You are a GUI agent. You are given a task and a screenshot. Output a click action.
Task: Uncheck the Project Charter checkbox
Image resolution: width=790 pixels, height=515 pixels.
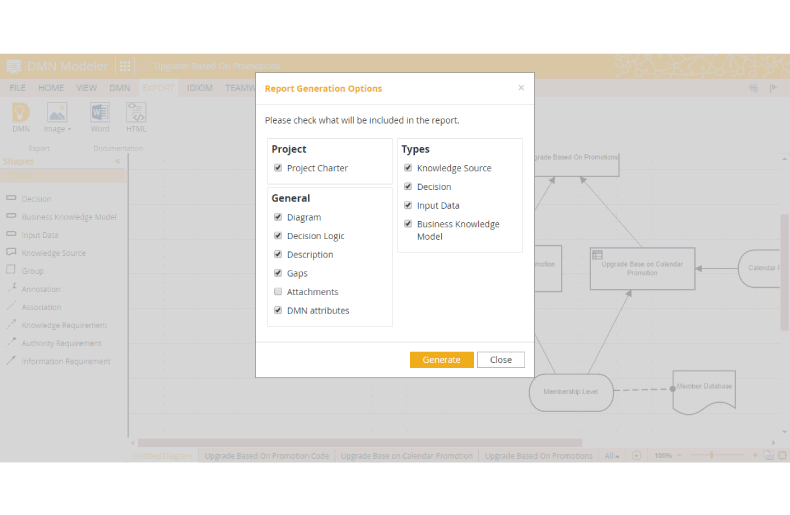pos(278,168)
